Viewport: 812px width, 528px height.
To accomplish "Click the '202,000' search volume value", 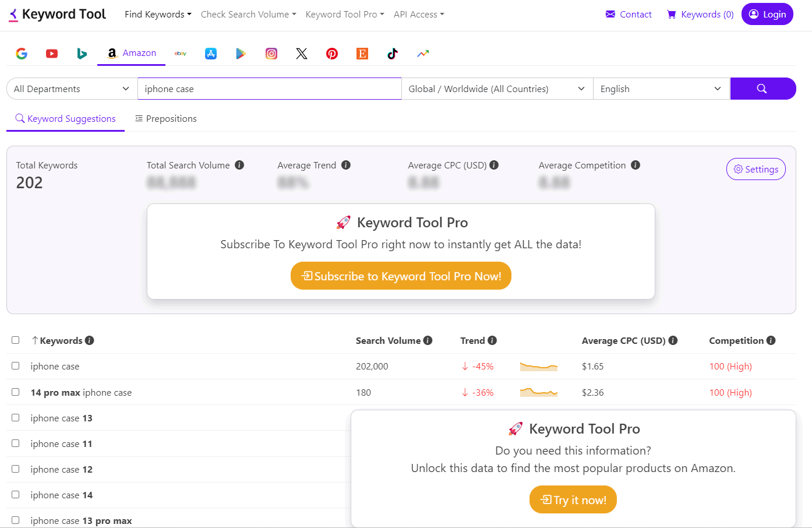I will tap(372, 366).
